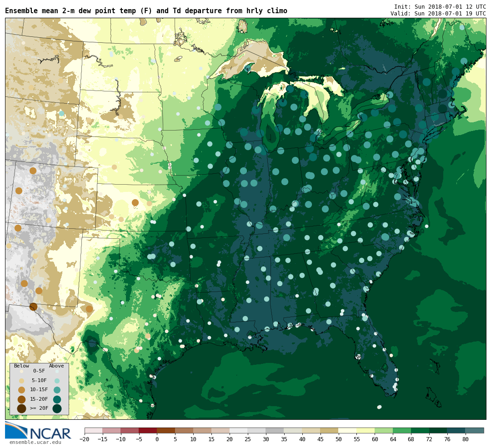The height and width of the screenshot is (448, 491).
Task: Select the map title about ensemble mean dew point
Action: click(146, 11)
